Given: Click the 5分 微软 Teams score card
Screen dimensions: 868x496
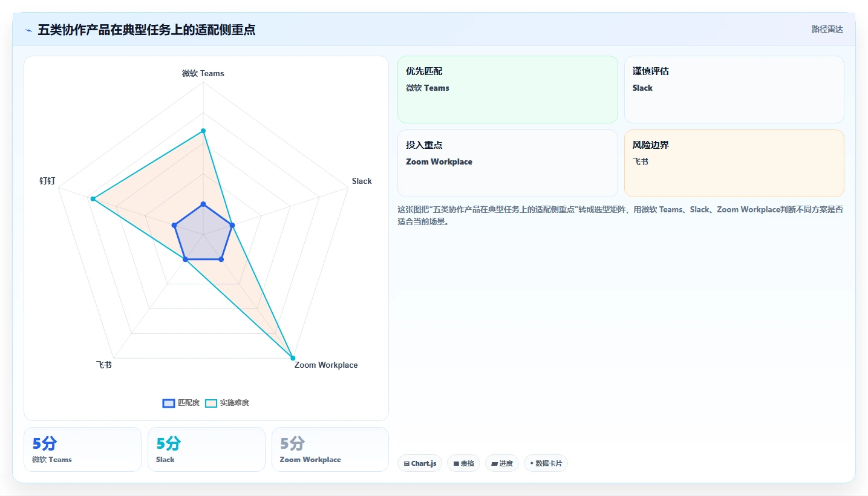Looking at the screenshot, I should point(82,449).
